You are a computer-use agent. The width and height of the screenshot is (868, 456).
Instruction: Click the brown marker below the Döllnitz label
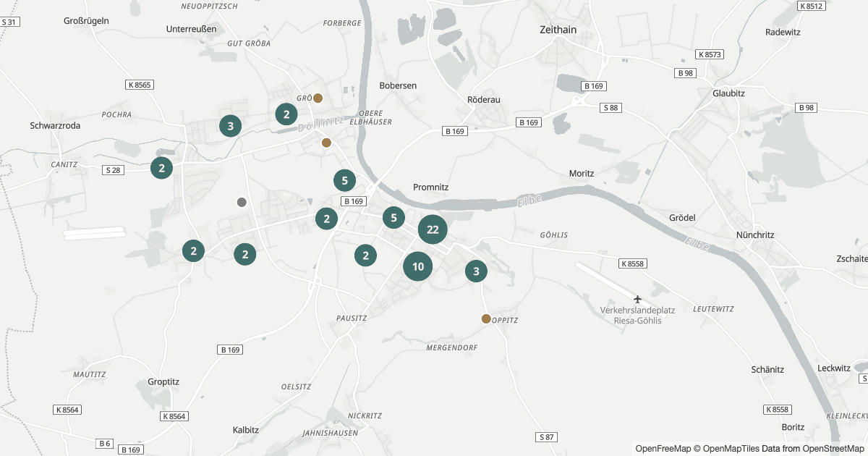coord(326,143)
